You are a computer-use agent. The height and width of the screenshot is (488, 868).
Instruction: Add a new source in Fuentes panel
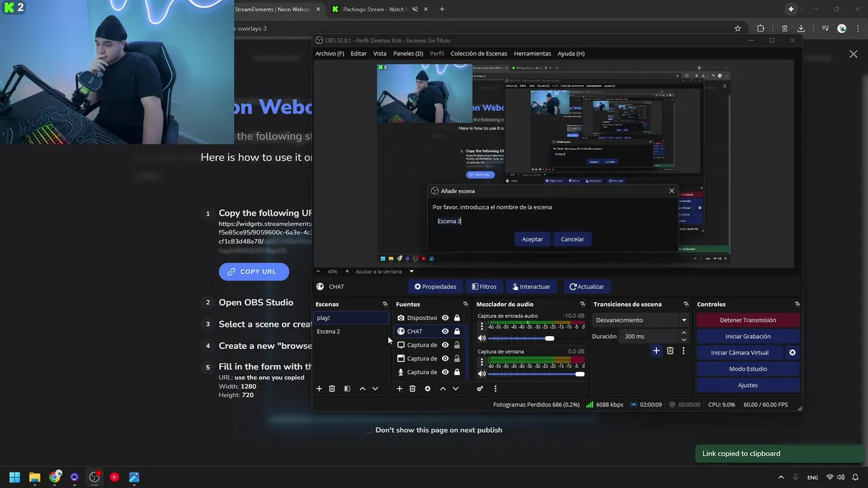point(399,388)
